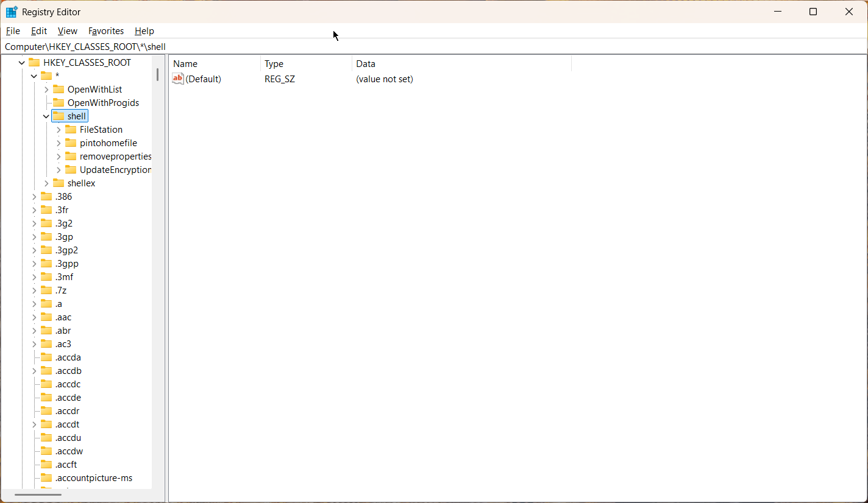Click the OpenWithProgids folder icon
868x503 pixels.
[59, 102]
